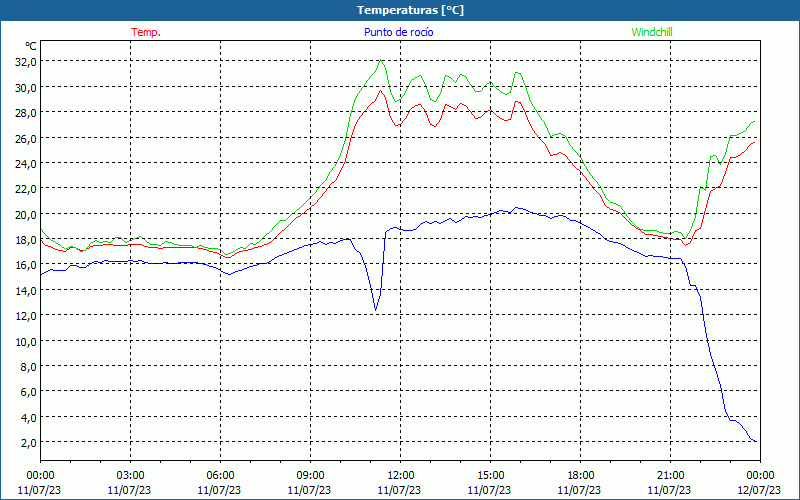
Task: Click the '6,0' y-axis value
Action: pyautogui.click(x=28, y=392)
